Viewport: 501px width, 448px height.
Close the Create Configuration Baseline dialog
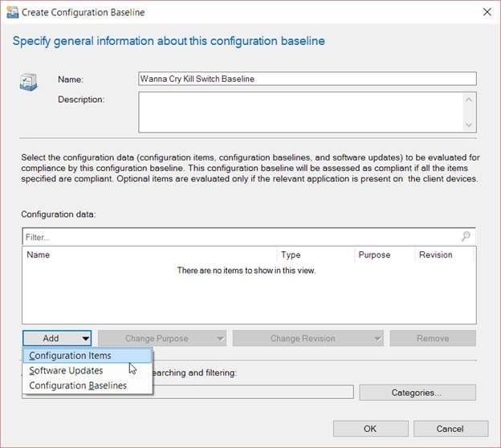coord(487,12)
